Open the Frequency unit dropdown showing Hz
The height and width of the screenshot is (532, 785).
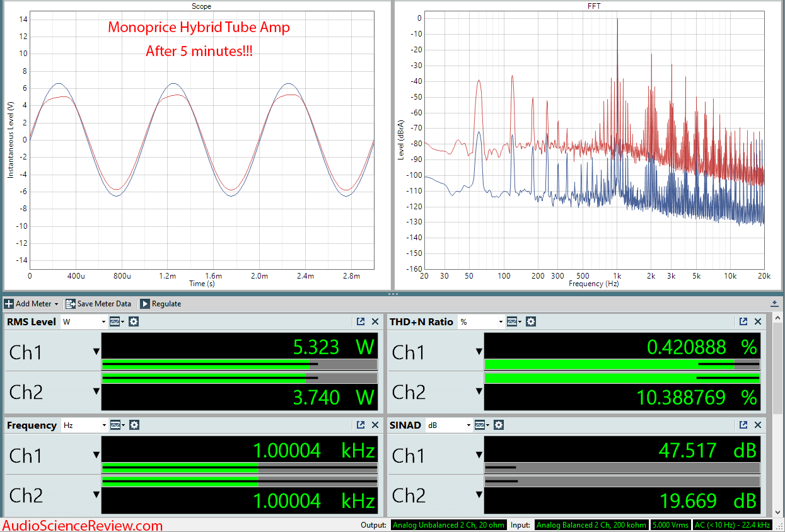pos(84,425)
